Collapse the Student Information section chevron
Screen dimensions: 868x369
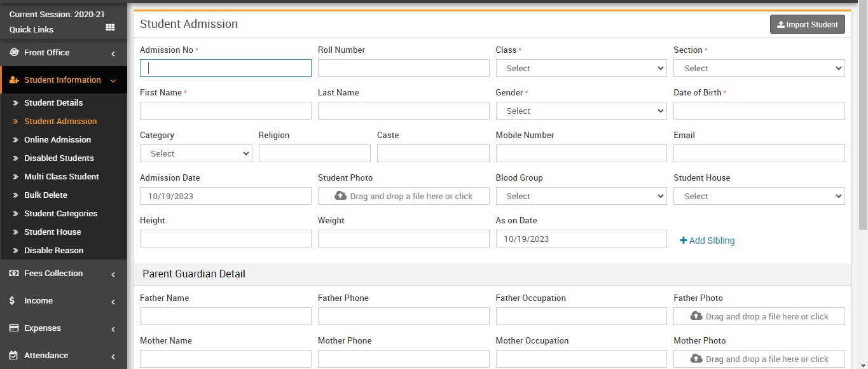[x=113, y=81]
